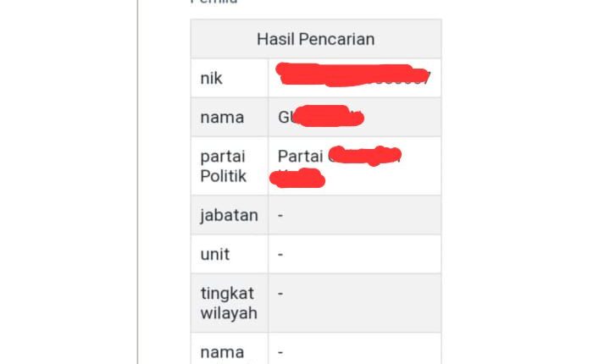Select the nama label below nik
Image resolution: width=610 pixels, height=364 pixels.
222,117
